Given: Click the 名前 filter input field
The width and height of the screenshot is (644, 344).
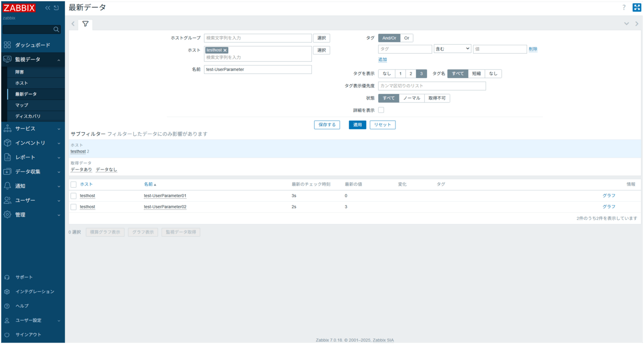Looking at the screenshot, I should pyautogui.click(x=258, y=69).
